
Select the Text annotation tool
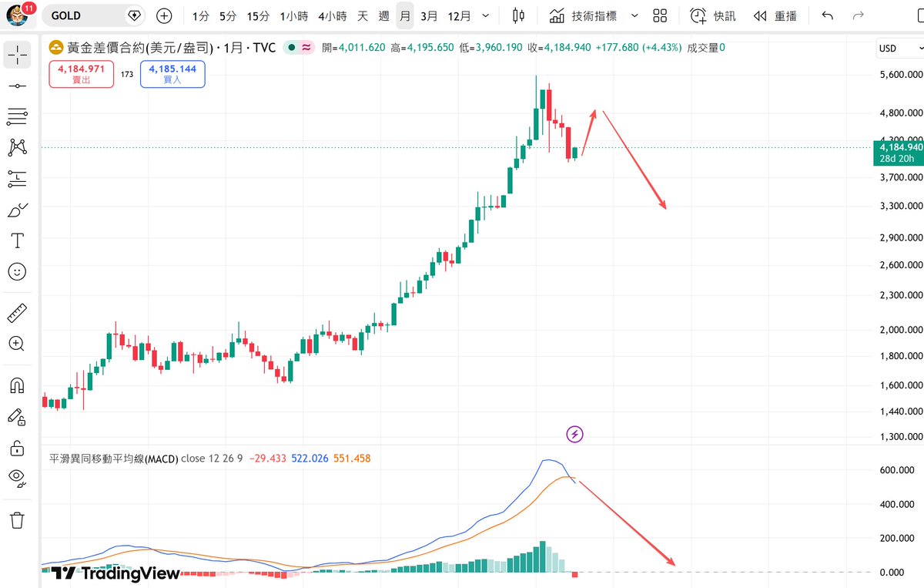[x=17, y=240]
